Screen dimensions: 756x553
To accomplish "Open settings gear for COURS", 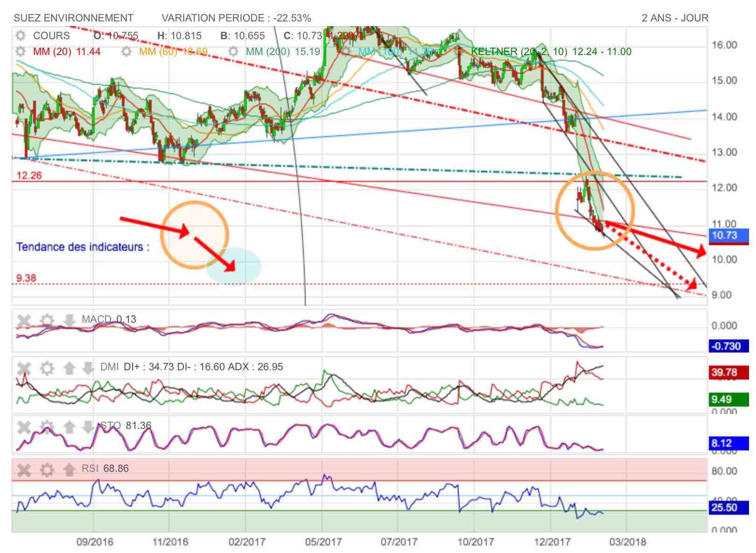I will click(x=20, y=36).
